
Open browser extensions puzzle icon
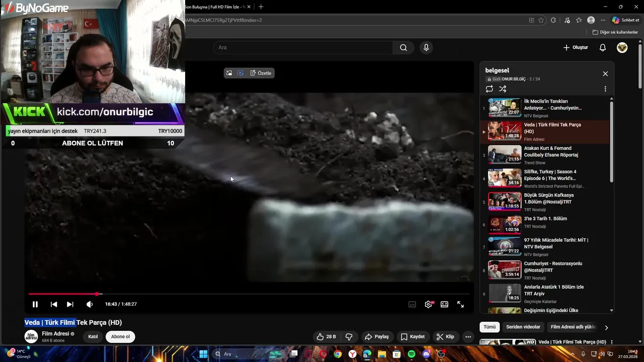[x=553, y=20]
